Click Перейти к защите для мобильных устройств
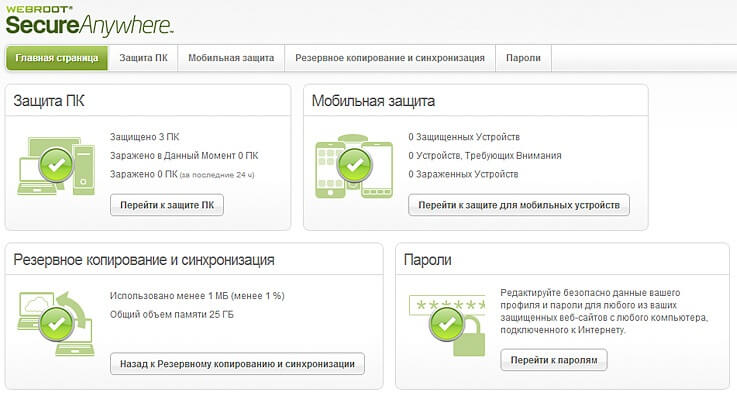Screen dimensions: 737x397 519,205
